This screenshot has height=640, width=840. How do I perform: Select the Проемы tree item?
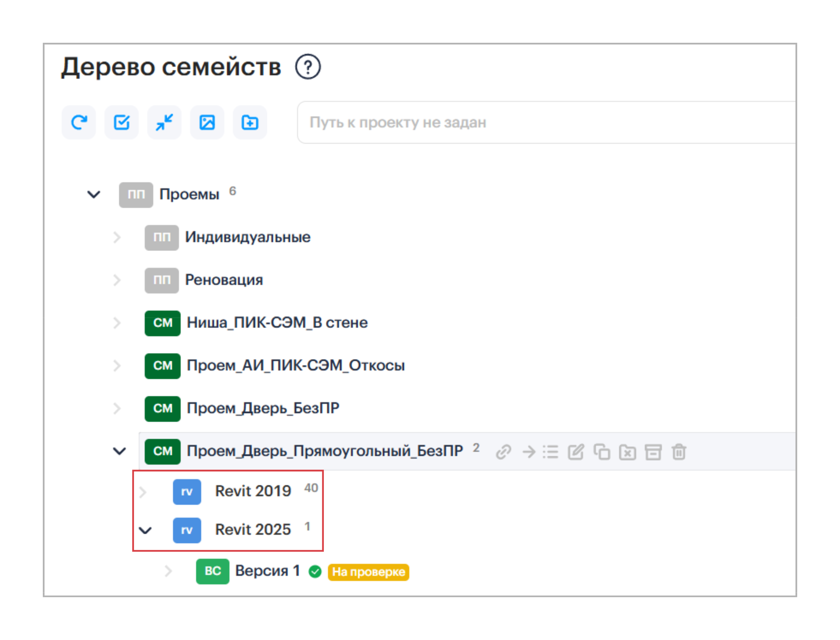189,195
